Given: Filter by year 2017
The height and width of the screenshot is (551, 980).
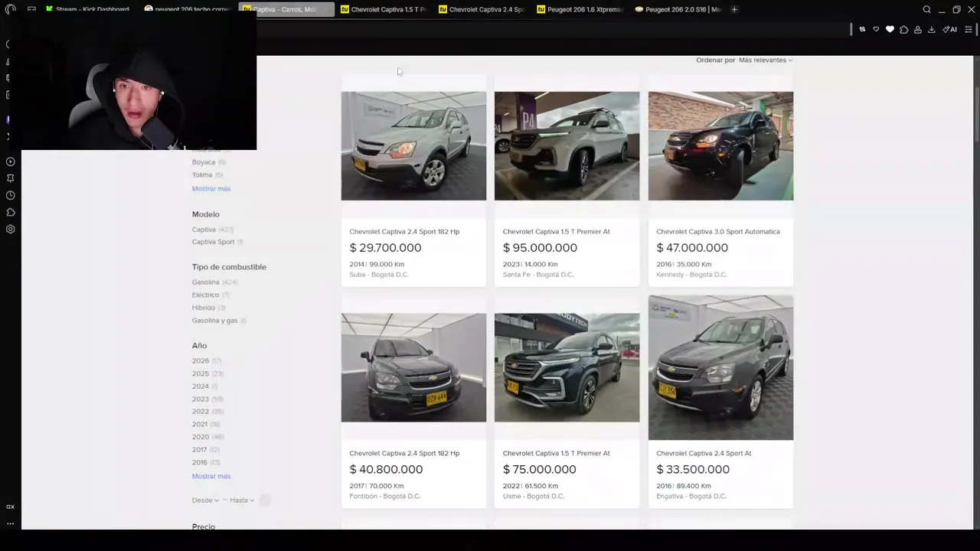Looking at the screenshot, I should click(x=206, y=450).
